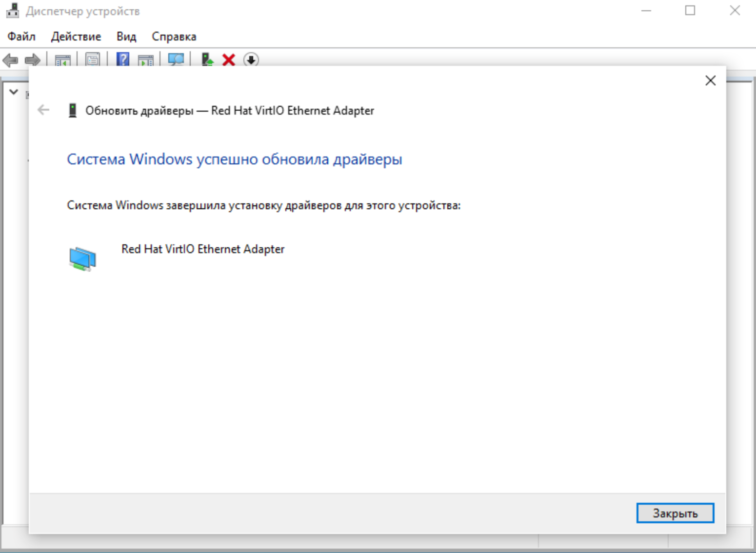Click the heading "Система Windows успешно обновила драйверы"
The height and width of the screenshot is (553, 756).
tap(235, 159)
